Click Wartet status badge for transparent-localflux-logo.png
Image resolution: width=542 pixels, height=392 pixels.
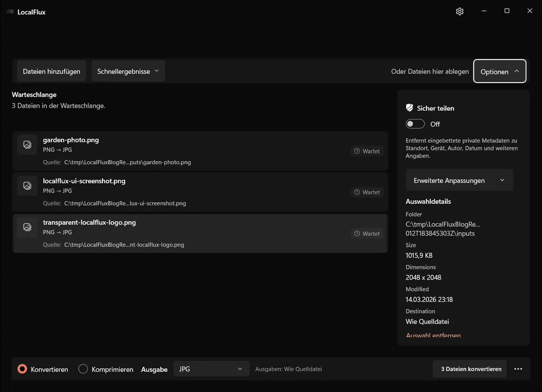pos(367,234)
